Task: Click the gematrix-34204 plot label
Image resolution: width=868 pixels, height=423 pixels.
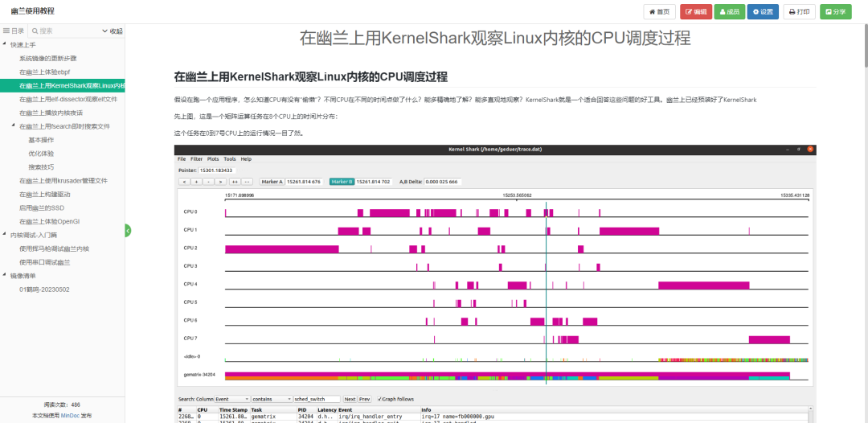Action: 200,375
